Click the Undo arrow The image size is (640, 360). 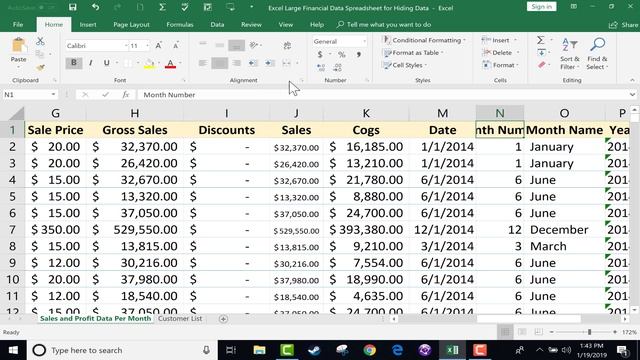click(96, 7)
